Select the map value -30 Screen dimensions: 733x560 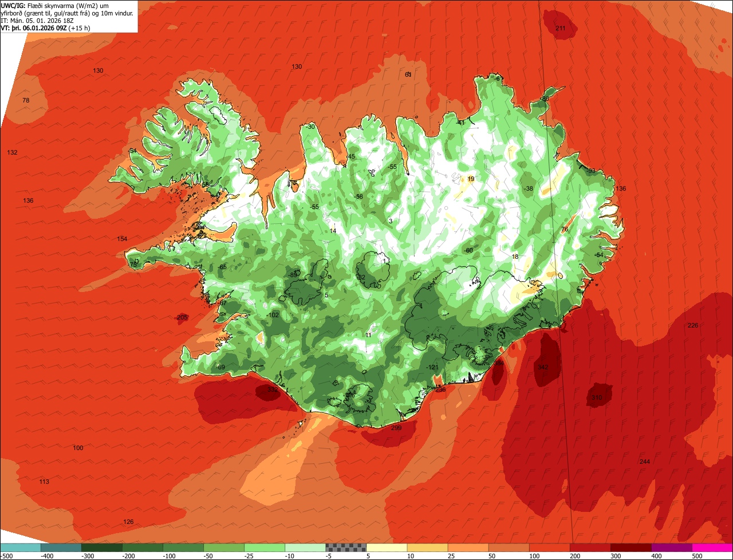(x=311, y=127)
